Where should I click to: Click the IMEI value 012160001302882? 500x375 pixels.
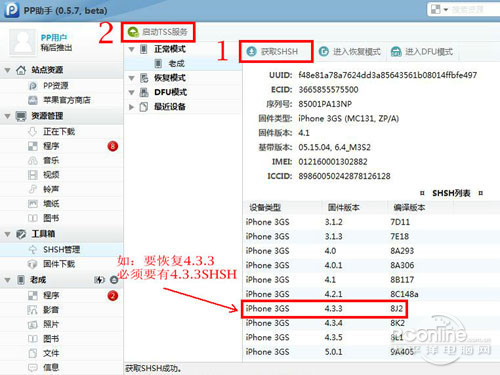click(333, 162)
